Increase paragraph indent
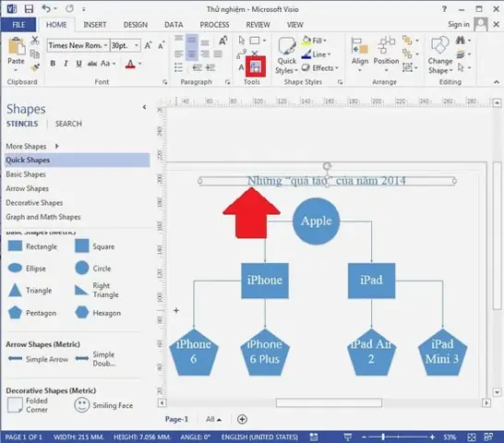This screenshot has height=443, width=504. 210,67
